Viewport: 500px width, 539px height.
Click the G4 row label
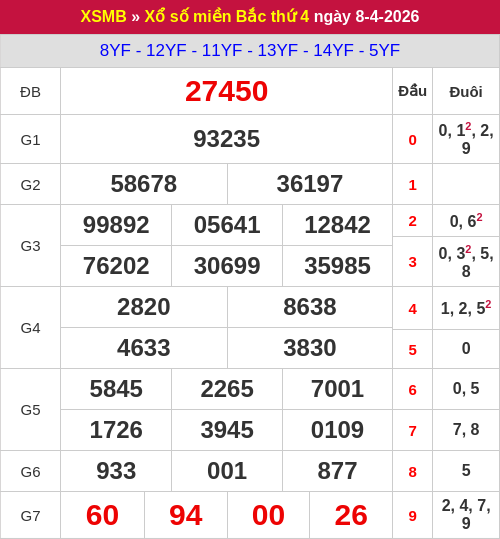coord(30,328)
